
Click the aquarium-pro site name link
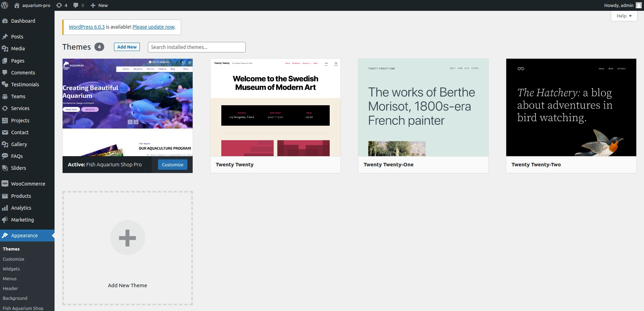36,5
